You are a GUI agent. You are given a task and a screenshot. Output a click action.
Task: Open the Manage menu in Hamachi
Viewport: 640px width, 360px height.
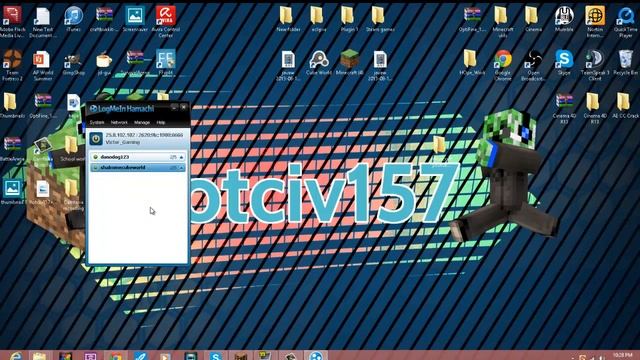[142, 122]
